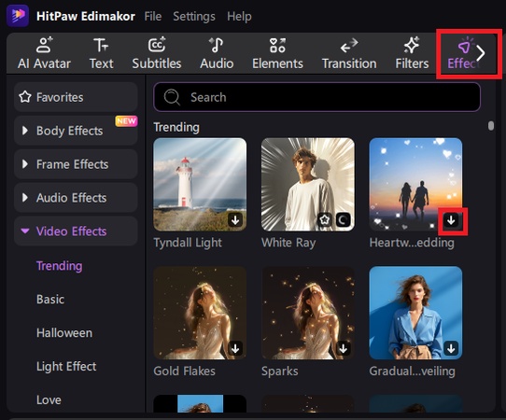The height and width of the screenshot is (420, 506).
Task: Download the Sparks effect
Action: (343, 348)
